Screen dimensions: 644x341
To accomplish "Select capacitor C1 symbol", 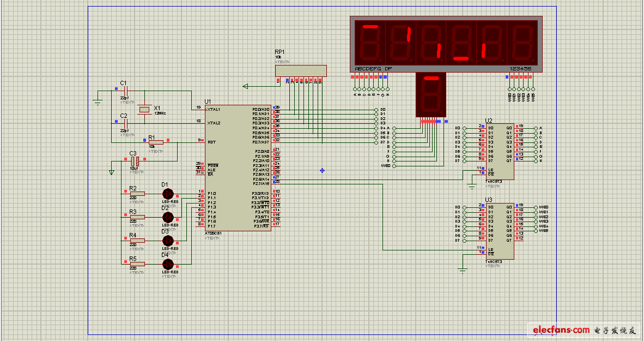I will point(126,91).
